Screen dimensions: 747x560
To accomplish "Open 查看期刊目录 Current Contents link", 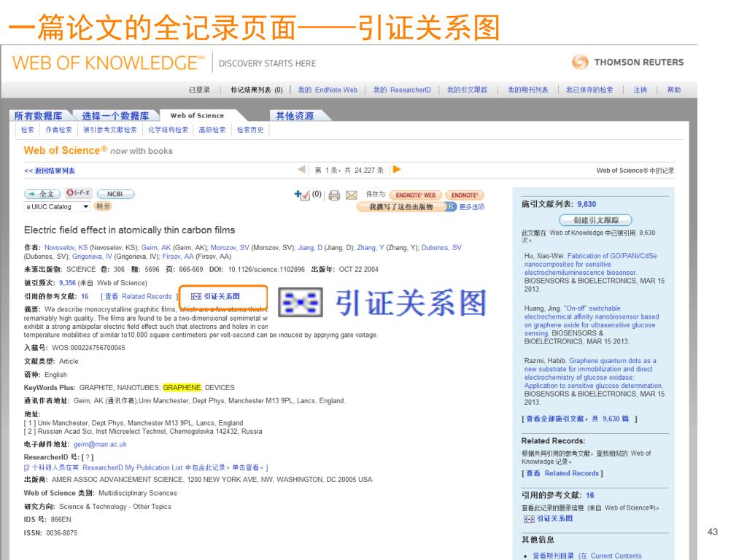I will pyautogui.click(x=587, y=556).
